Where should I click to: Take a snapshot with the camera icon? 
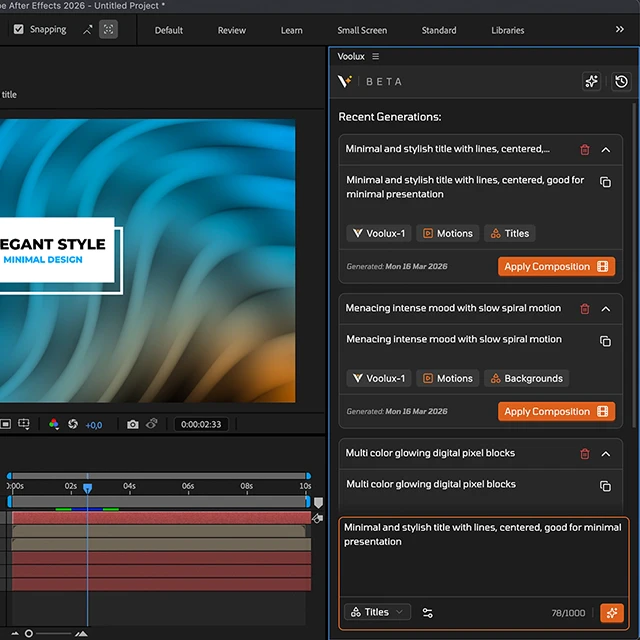click(x=133, y=425)
